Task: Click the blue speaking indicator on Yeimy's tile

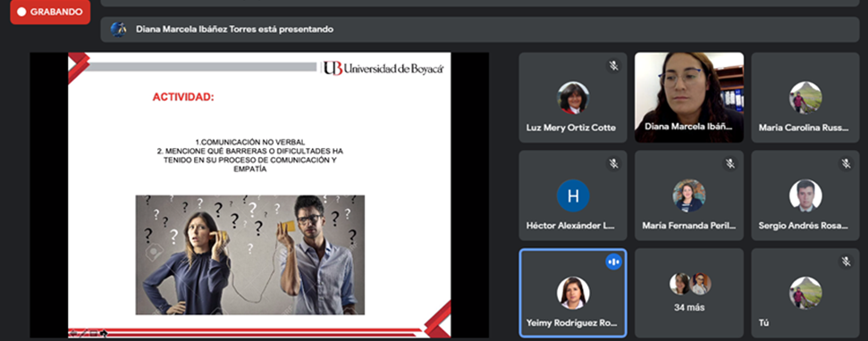Action: click(613, 262)
